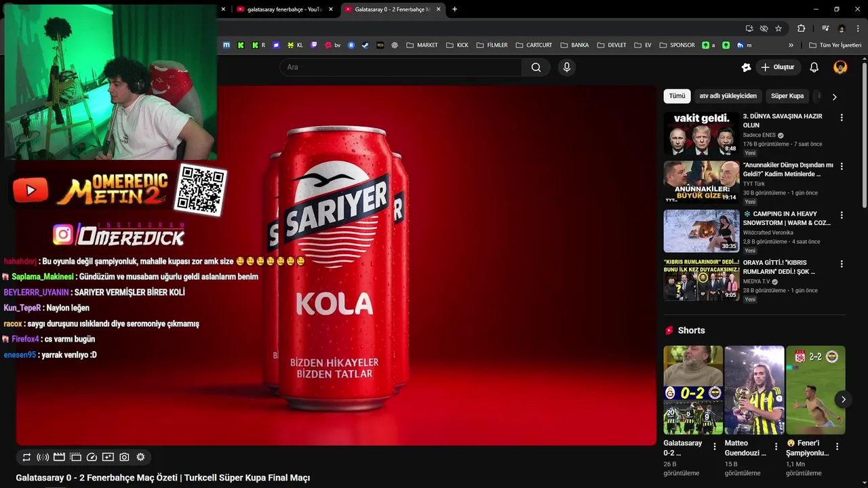Open the BANKA bookmarks folder

pyautogui.click(x=574, y=45)
